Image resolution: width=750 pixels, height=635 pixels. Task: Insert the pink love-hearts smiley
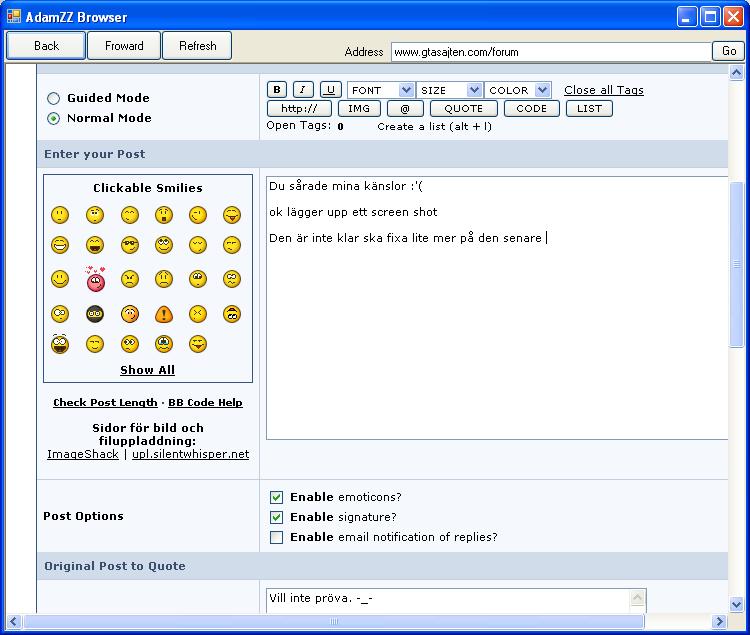(x=95, y=279)
